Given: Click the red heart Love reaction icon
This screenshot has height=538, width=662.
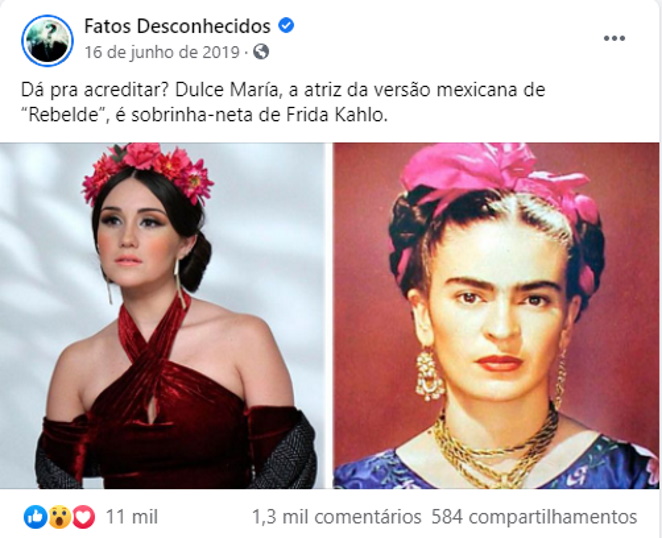Looking at the screenshot, I should pos(84,516).
